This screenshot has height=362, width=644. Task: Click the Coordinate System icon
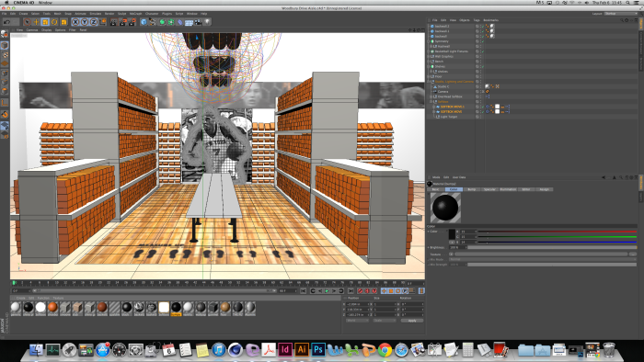coord(102,22)
